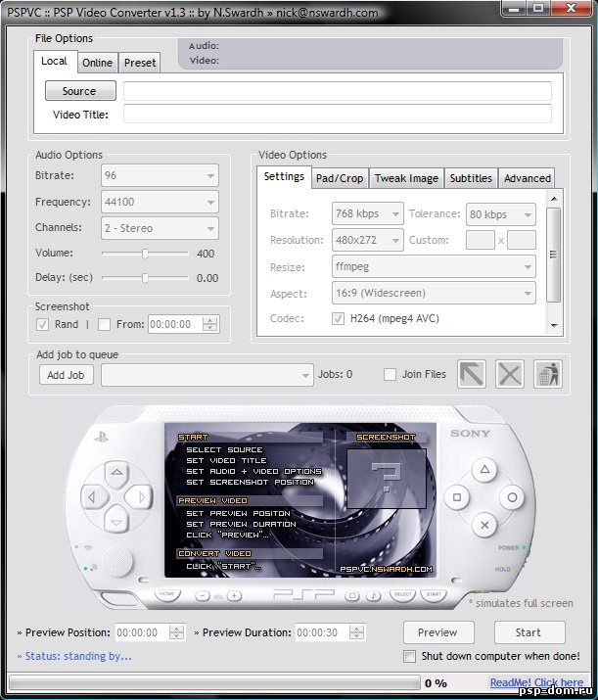
Task: Click the Video Title input field
Action: (337, 115)
